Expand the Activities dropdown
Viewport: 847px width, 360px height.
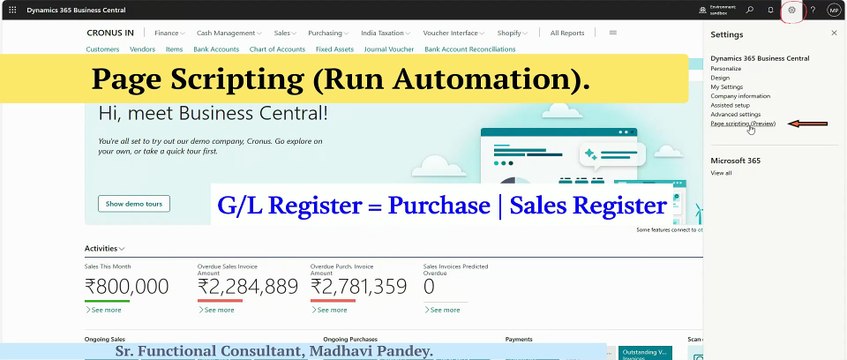pos(105,249)
